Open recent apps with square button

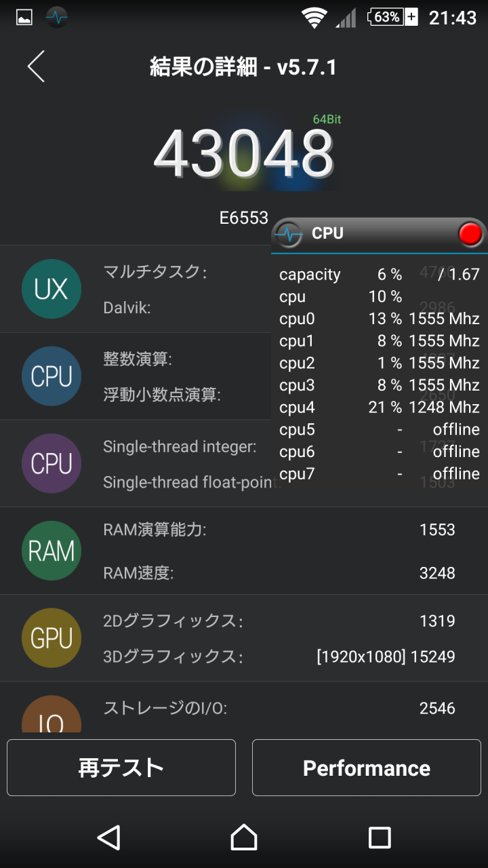pyautogui.click(x=380, y=837)
